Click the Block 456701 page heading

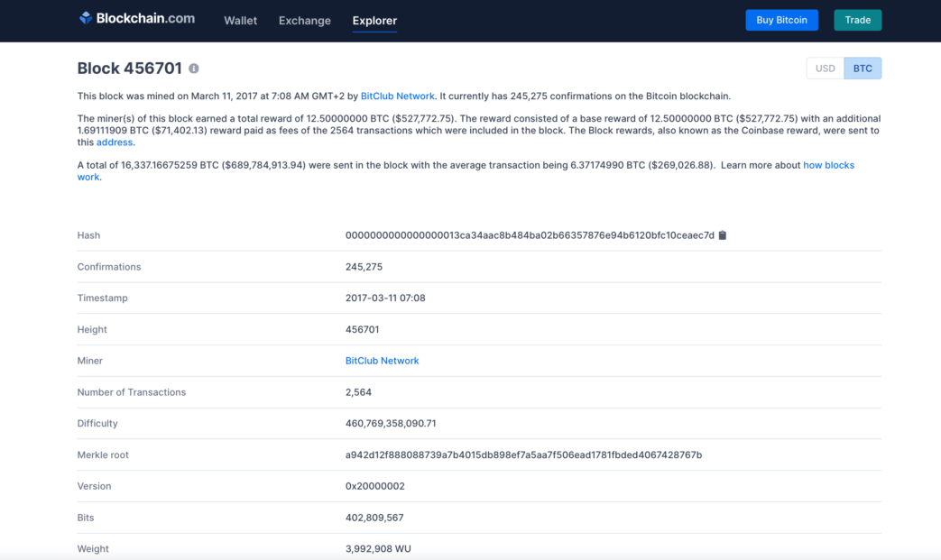(130, 69)
